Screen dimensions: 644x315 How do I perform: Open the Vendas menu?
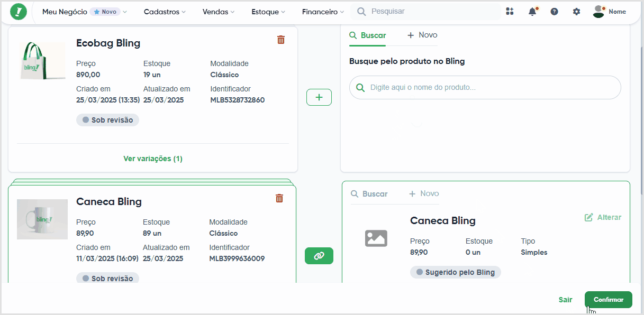pyautogui.click(x=219, y=12)
